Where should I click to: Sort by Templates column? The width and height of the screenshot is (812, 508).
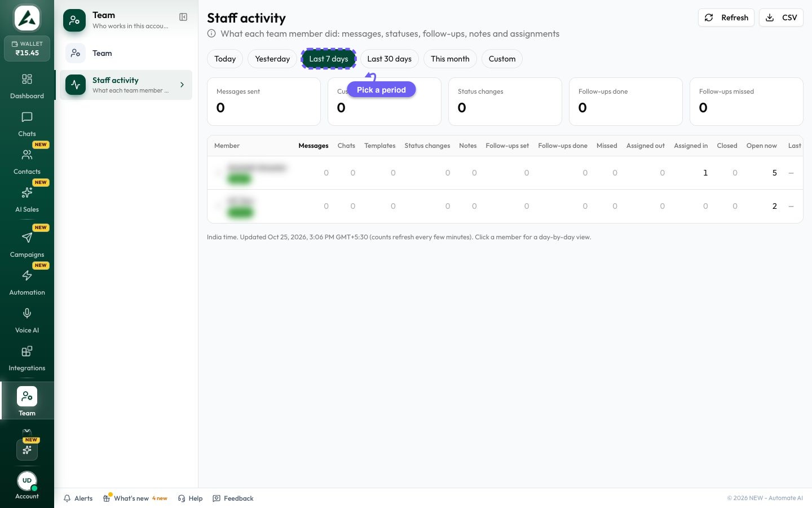click(380, 146)
